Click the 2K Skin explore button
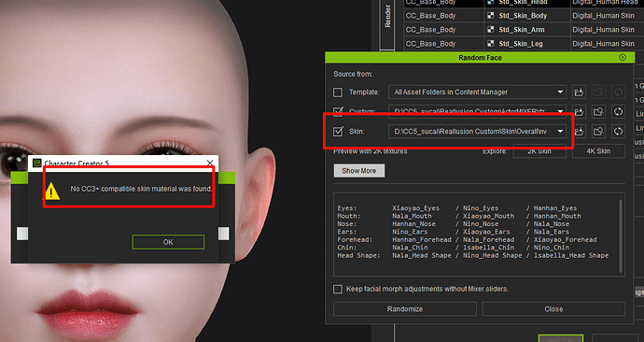This screenshot has width=644, height=342. [x=539, y=151]
